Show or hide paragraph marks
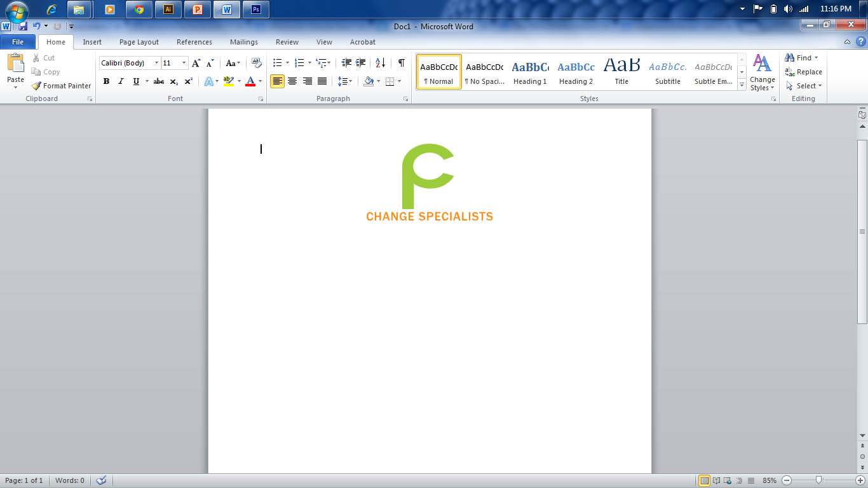The image size is (868, 488). tap(402, 63)
